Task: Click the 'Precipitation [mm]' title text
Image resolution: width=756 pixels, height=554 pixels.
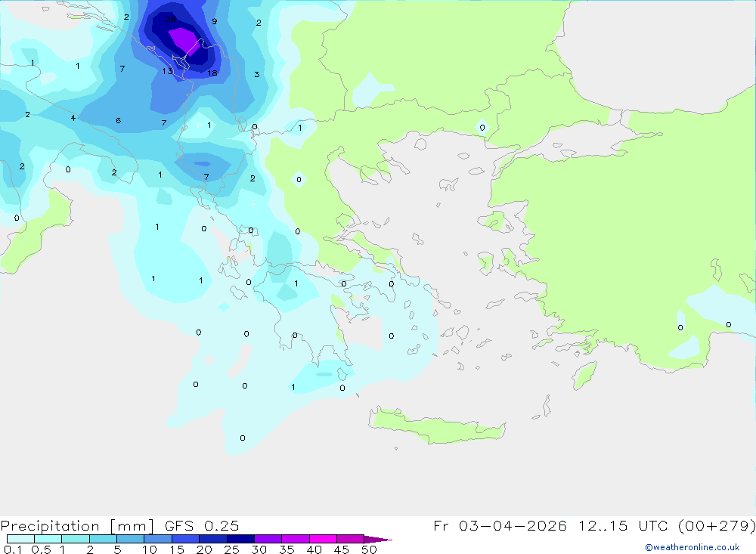Action: (77, 526)
